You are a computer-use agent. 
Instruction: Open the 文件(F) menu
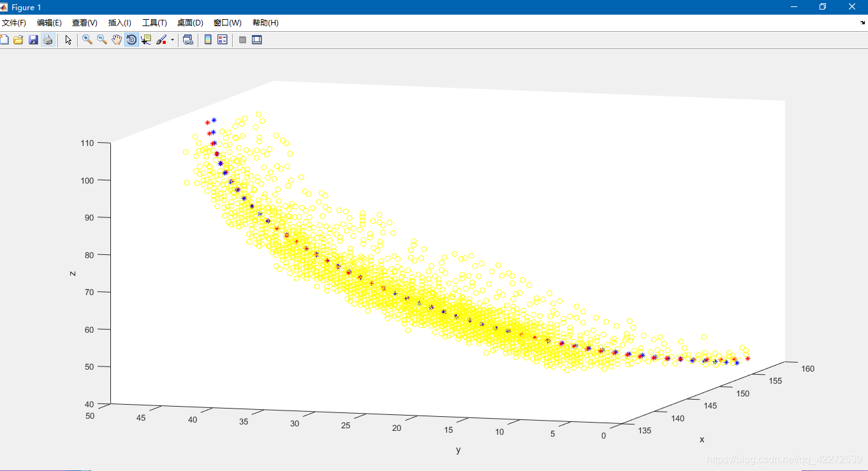pos(14,23)
